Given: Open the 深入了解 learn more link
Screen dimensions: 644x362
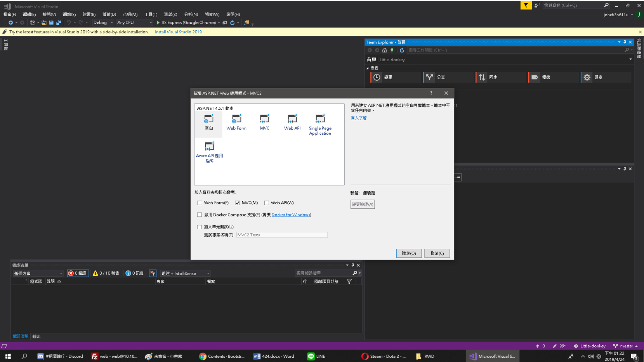Looking at the screenshot, I should click(359, 118).
